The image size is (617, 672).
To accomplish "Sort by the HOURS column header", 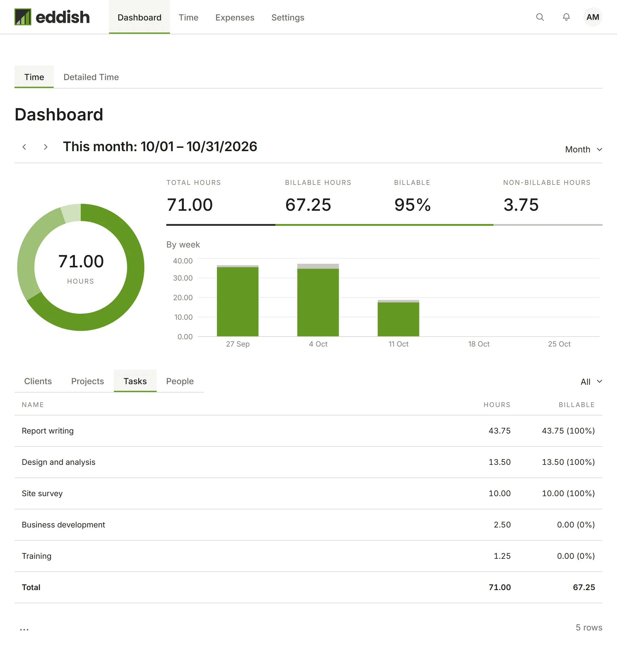I will (497, 405).
